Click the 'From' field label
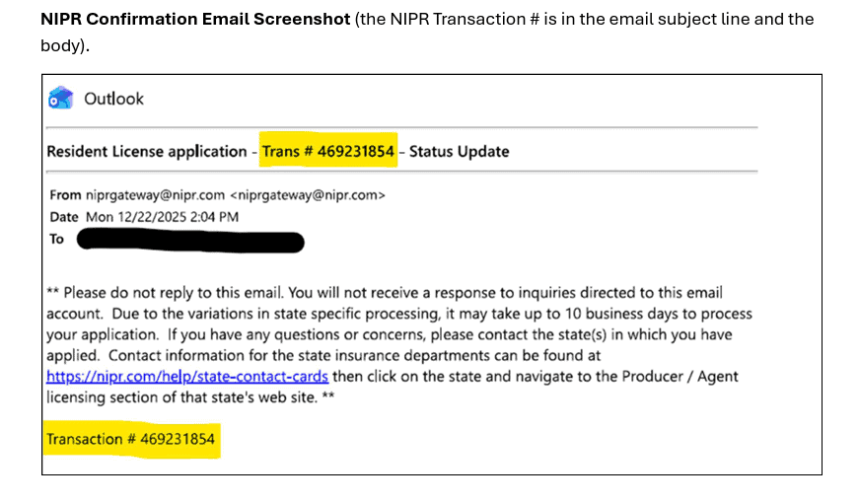Image resolution: width=859 pixels, height=504 pixels. point(65,195)
